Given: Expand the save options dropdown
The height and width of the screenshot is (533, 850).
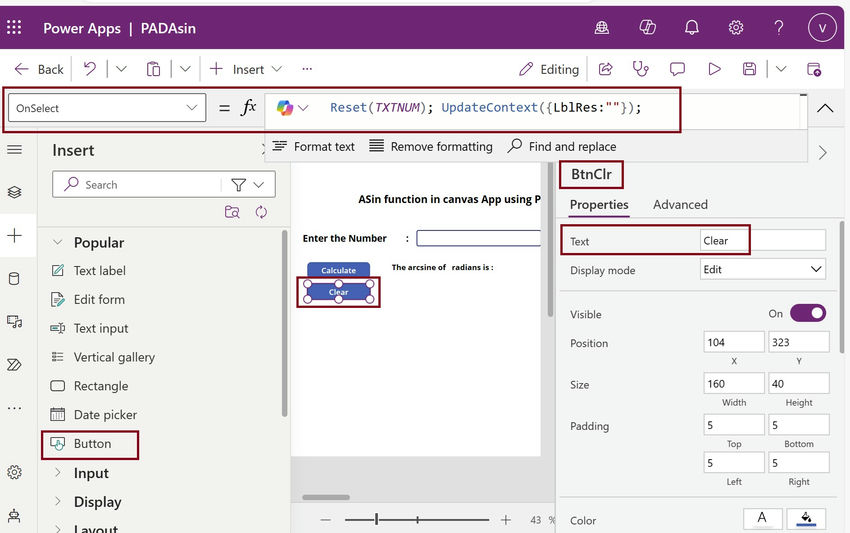Looking at the screenshot, I should [x=781, y=69].
